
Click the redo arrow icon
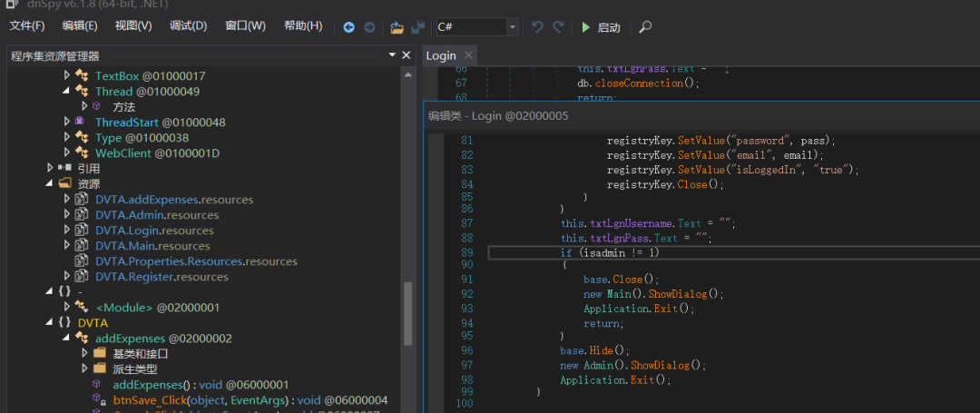pos(558,27)
